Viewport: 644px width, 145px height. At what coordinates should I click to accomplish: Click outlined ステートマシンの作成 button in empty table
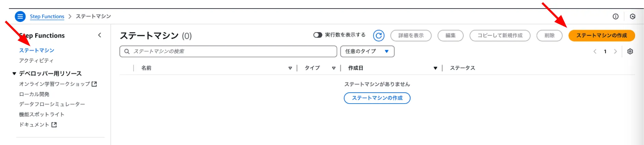(x=377, y=98)
